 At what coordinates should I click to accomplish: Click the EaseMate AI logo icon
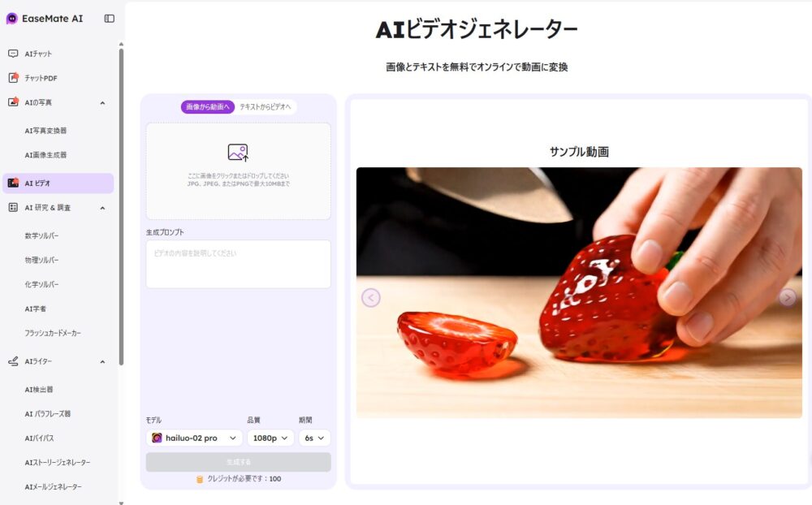[x=12, y=19]
